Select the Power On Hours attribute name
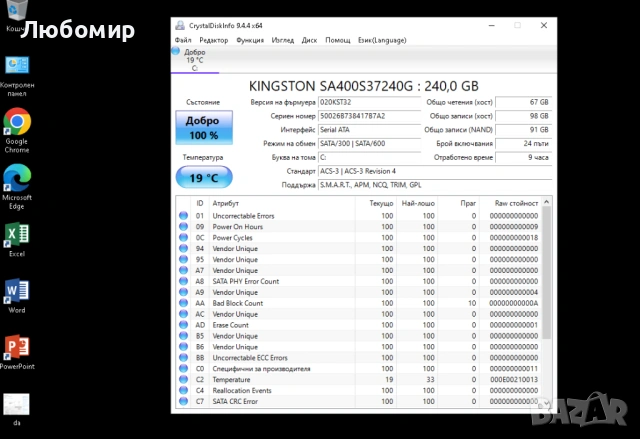The image size is (640, 439). [238, 226]
